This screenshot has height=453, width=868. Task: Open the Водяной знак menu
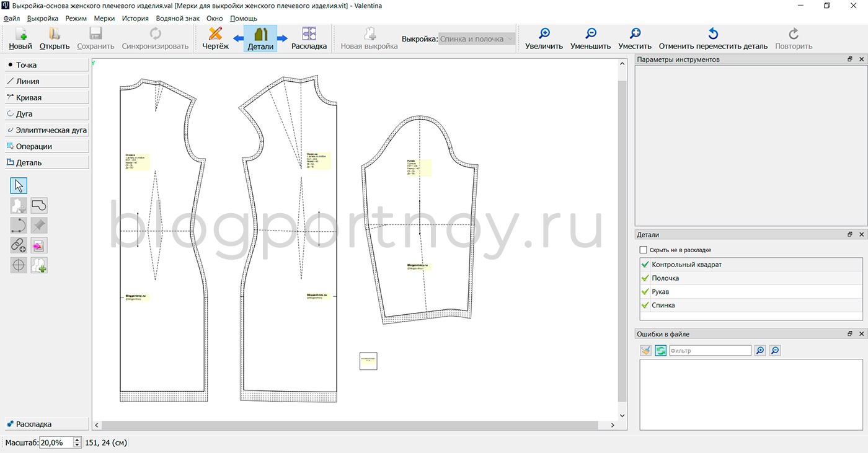(x=178, y=19)
